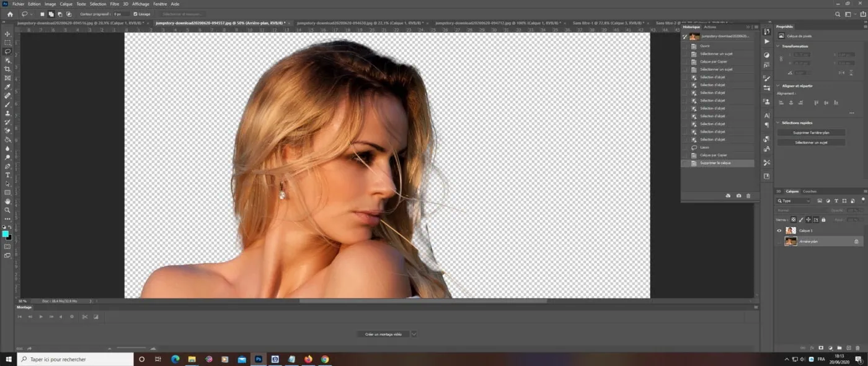Toggle the Lissage checkbox

[x=136, y=14]
